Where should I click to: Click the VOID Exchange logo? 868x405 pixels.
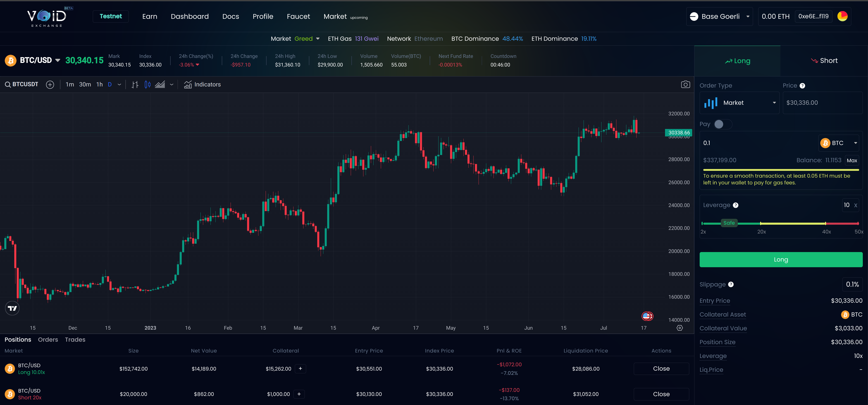click(x=47, y=17)
